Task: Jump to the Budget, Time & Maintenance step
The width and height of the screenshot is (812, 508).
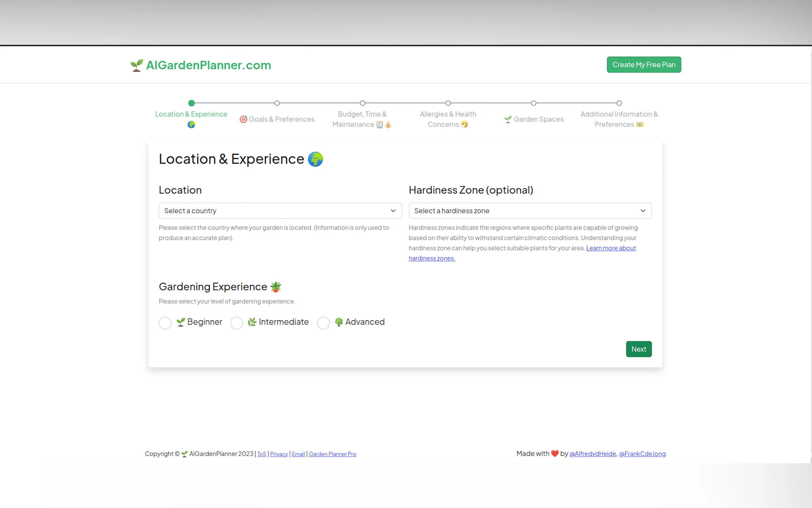Action: 362,119
